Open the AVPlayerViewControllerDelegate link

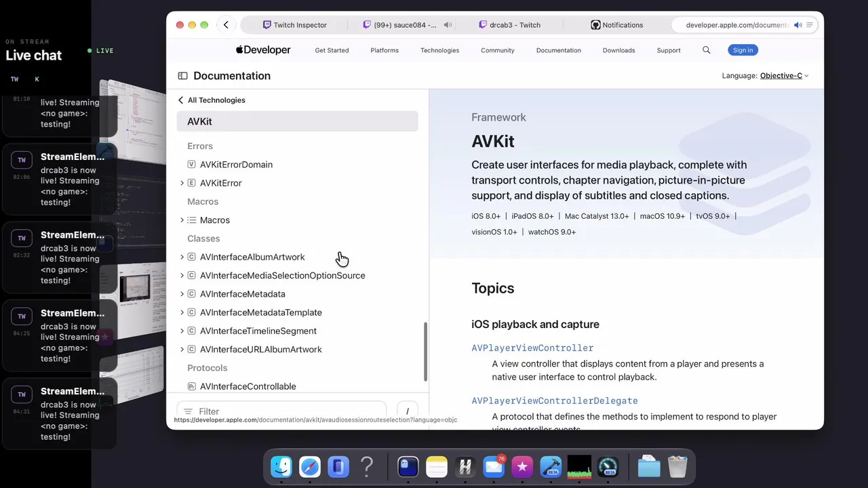point(555,401)
